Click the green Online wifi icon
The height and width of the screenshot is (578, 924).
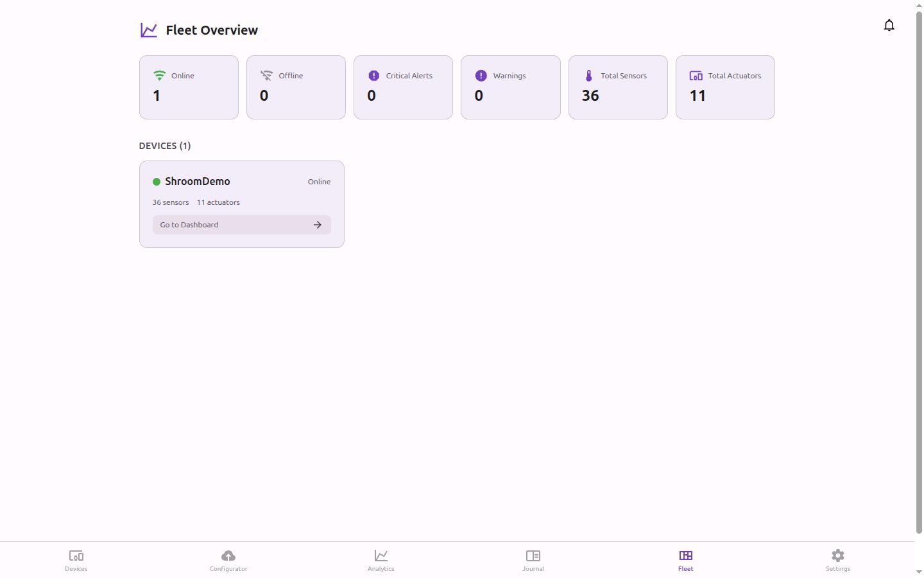click(x=159, y=75)
